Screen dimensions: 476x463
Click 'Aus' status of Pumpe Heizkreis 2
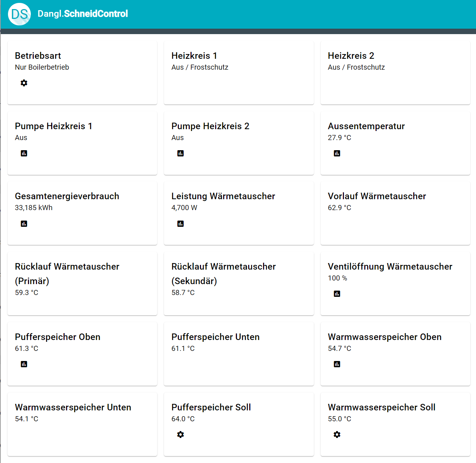click(178, 138)
